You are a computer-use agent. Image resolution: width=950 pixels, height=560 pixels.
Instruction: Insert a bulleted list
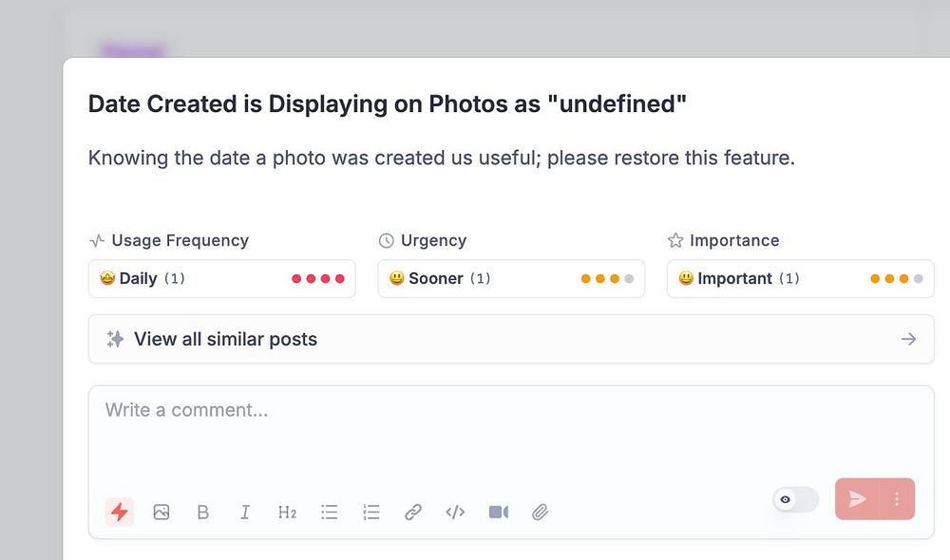tap(330, 513)
